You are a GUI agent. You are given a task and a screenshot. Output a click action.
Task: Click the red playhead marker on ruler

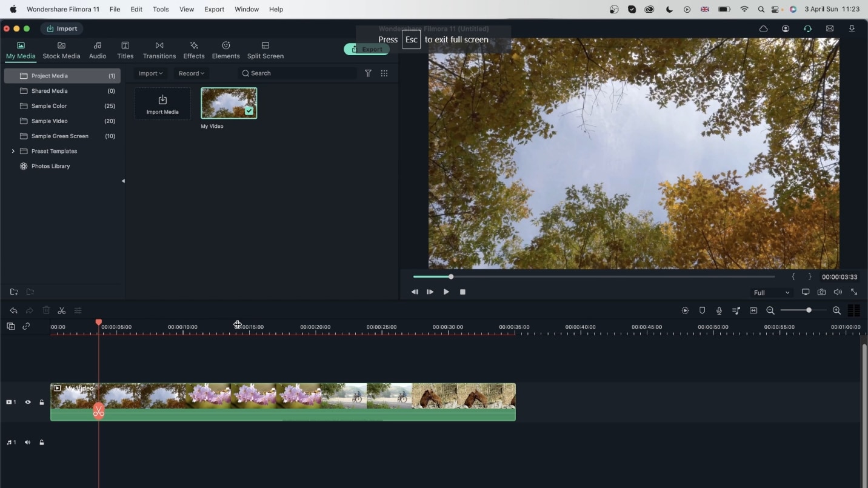99,323
